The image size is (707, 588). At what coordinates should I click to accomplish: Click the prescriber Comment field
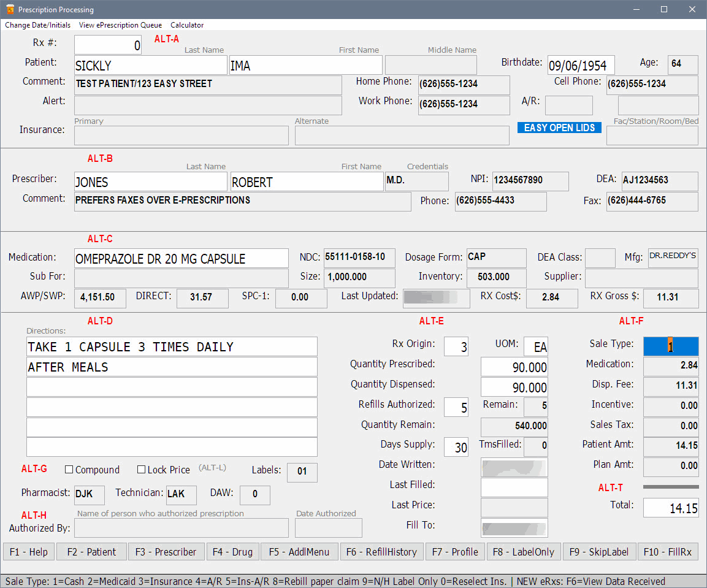[x=243, y=201]
